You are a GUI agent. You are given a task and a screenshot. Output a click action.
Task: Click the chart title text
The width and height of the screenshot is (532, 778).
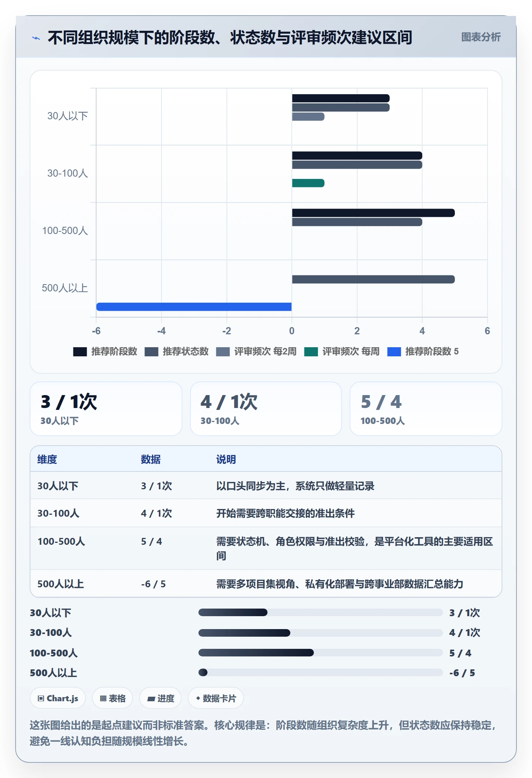230,38
